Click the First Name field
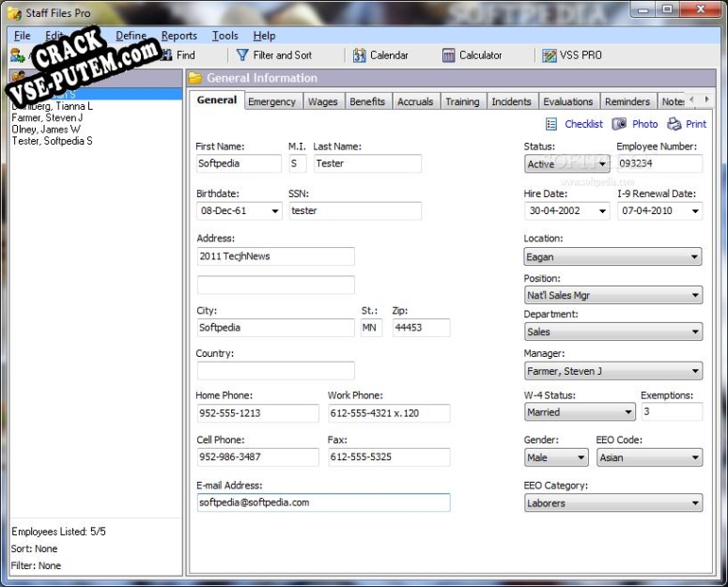The height and width of the screenshot is (587, 728). point(239,163)
